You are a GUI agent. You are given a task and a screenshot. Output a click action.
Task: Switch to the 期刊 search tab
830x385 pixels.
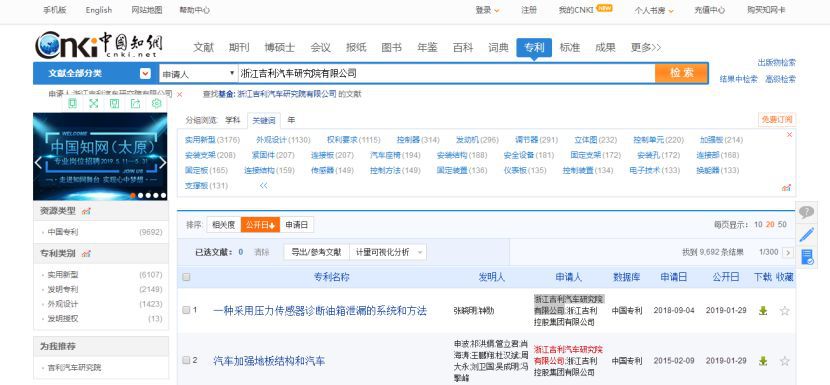[x=239, y=48]
